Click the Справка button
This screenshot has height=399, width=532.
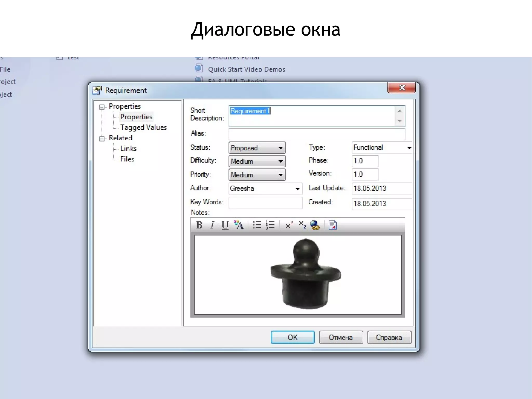[389, 337]
